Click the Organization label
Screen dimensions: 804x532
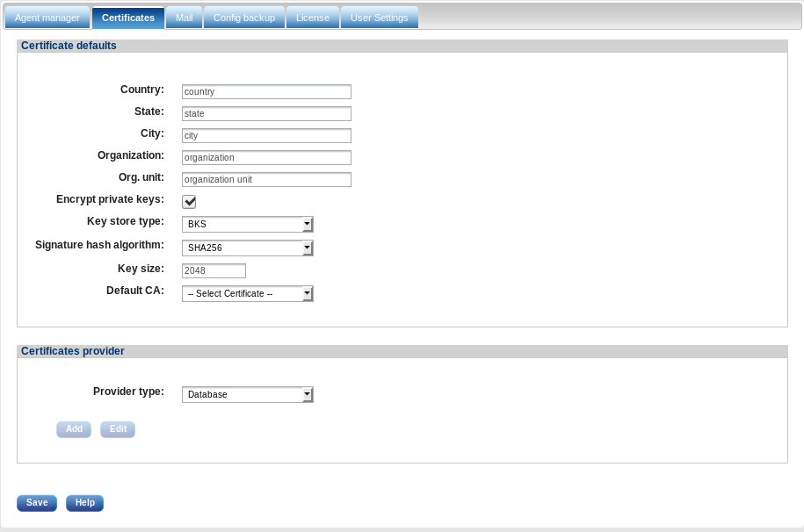[131, 155]
